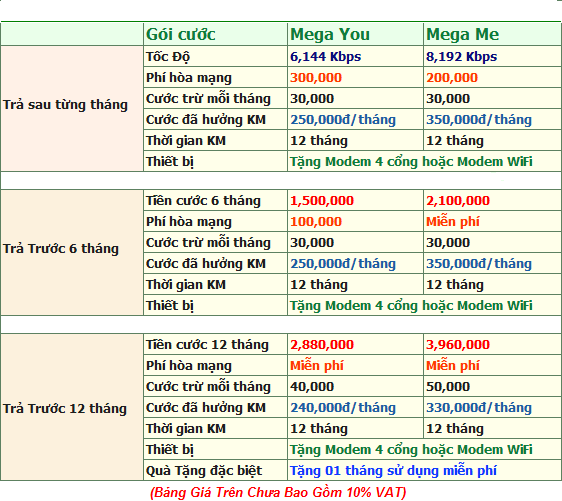This screenshot has height=501, width=562.
Task: Click the '200,000' setup fee value
Action: 452,78
